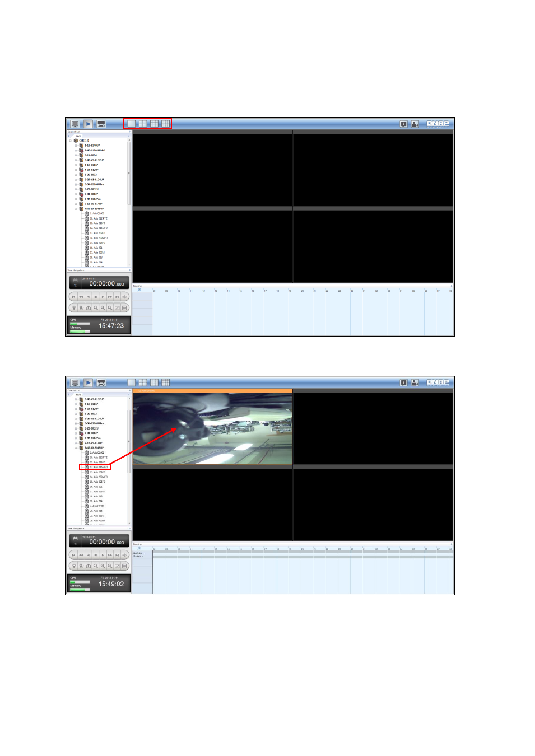
Task: Jump to recording end in upper window
Action: pyautogui.click(x=117, y=297)
